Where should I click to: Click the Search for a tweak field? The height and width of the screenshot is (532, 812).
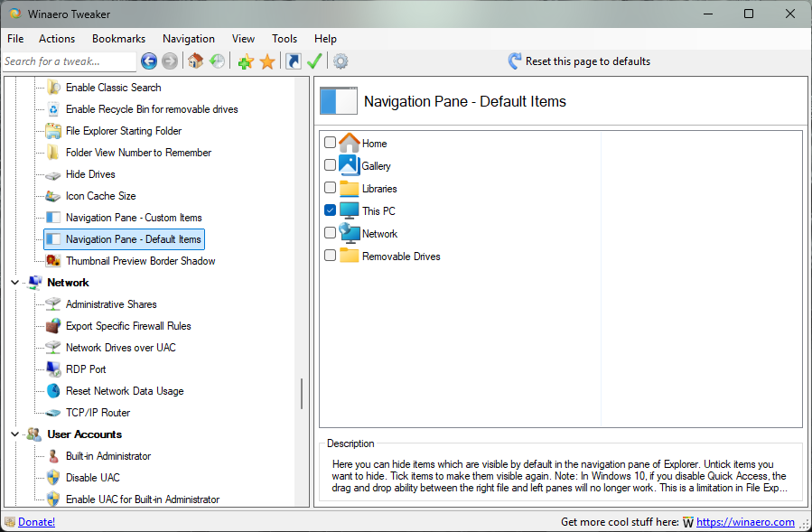point(70,61)
